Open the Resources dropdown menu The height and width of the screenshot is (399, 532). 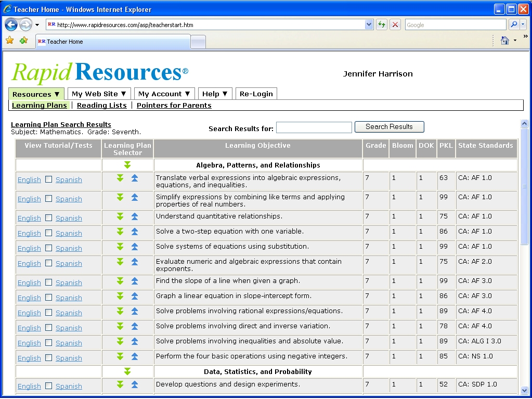tap(36, 94)
